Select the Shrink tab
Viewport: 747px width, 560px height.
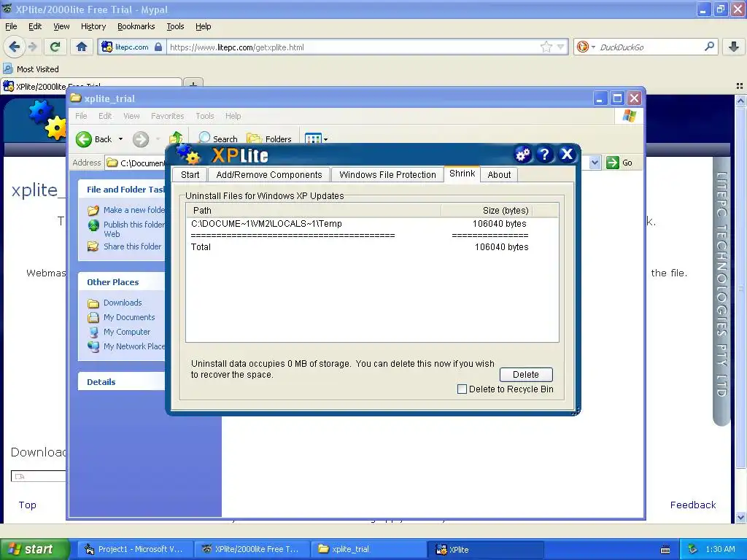coord(462,174)
